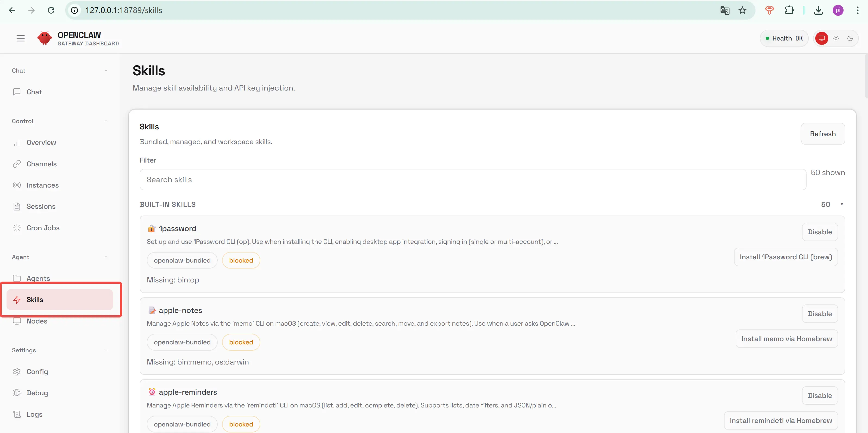Click Install 1Password CLI (brew) button
Screen dimensions: 868x433
click(x=785, y=257)
